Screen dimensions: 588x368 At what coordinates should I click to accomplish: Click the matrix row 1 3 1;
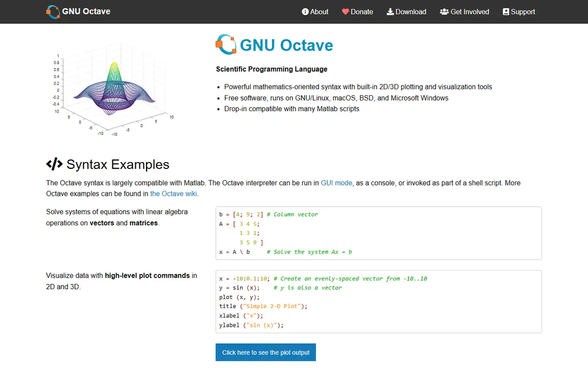point(250,233)
